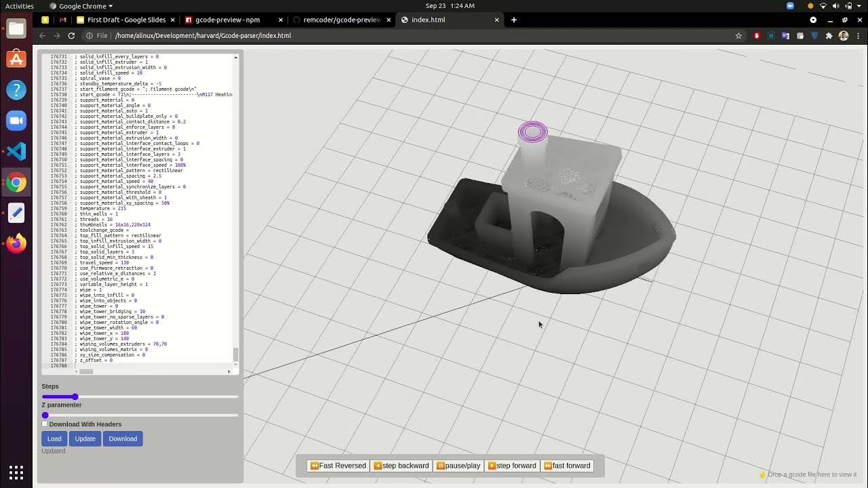The image size is (868, 488).
Task: Load a gcode file with Load button
Action: click(54, 439)
